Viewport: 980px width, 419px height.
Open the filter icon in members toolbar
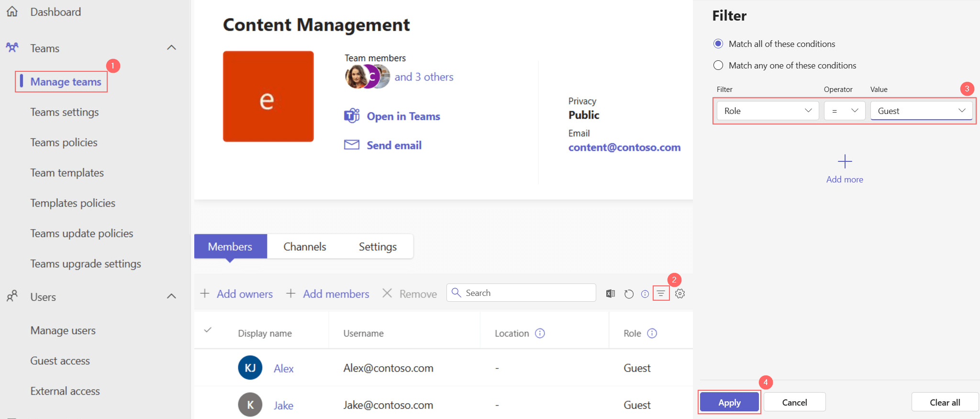(661, 294)
